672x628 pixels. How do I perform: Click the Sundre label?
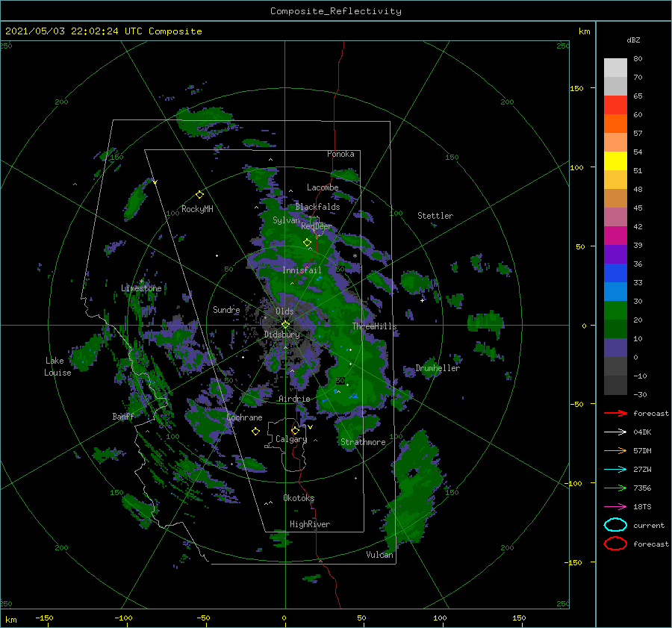click(x=226, y=309)
